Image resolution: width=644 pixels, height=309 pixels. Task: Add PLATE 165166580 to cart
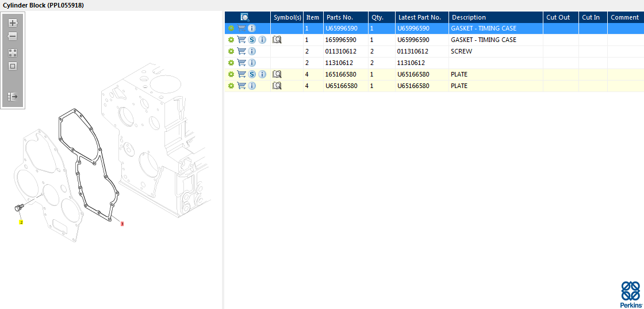tap(241, 74)
